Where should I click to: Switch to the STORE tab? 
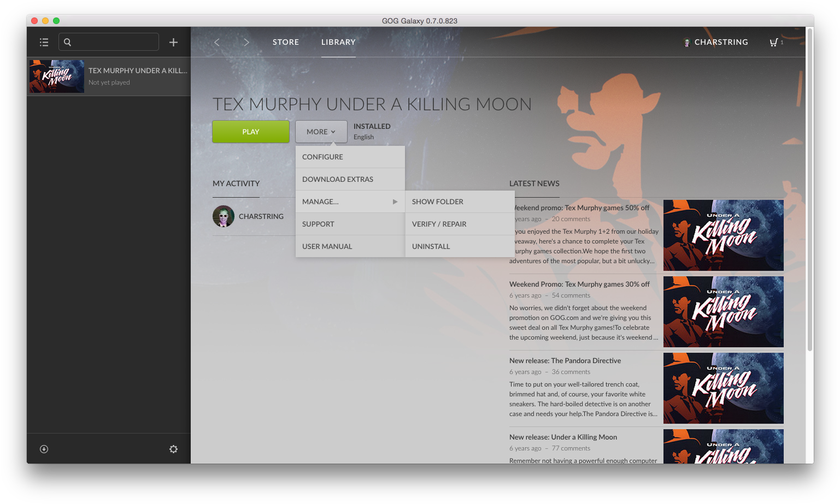(286, 42)
